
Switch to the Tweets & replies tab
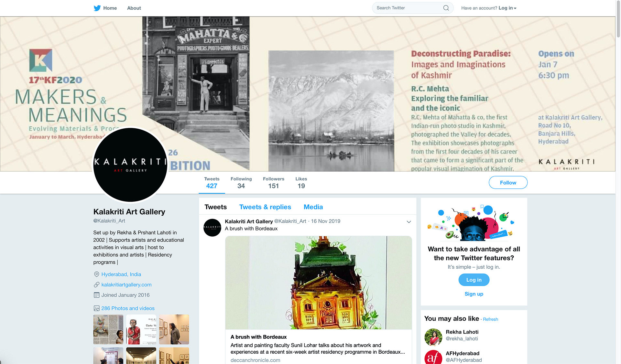pyautogui.click(x=265, y=207)
